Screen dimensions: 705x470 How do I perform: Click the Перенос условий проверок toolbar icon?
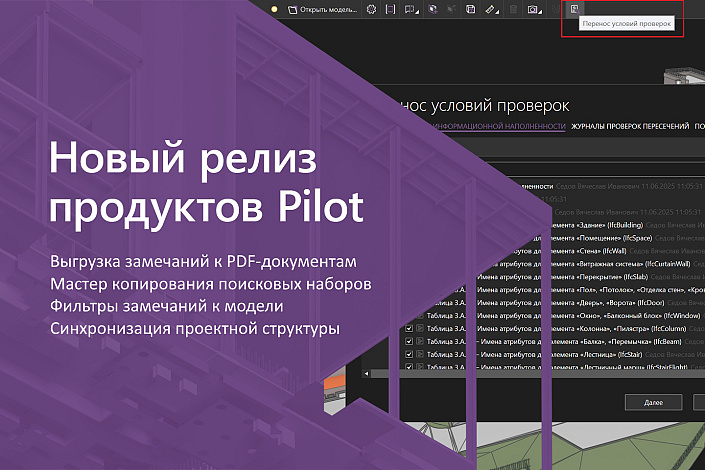[x=575, y=8]
